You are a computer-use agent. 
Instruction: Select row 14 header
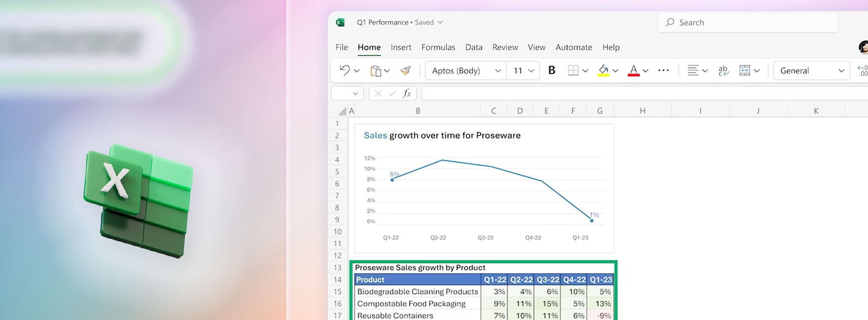pyautogui.click(x=338, y=280)
